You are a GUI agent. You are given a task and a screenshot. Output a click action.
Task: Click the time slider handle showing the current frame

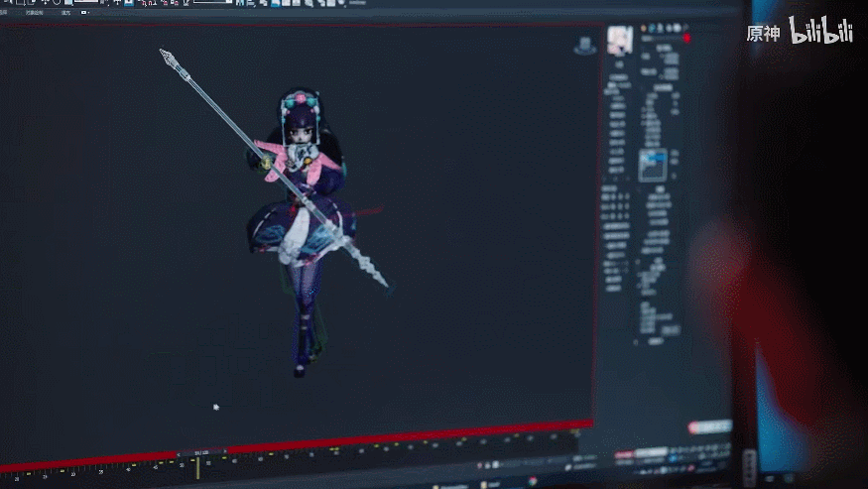click(x=201, y=452)
